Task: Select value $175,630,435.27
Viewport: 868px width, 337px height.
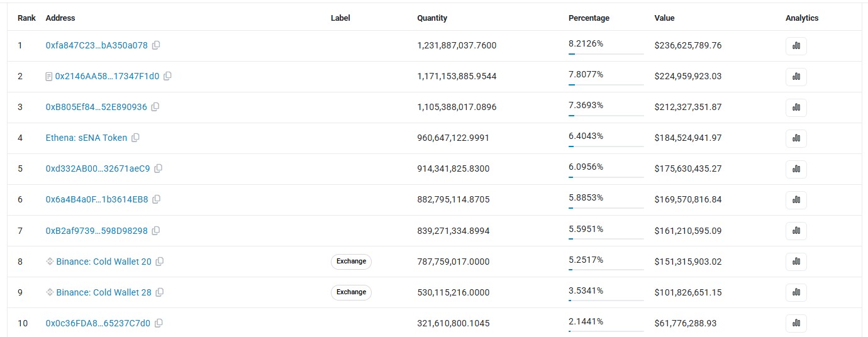Action: point(688,168)
